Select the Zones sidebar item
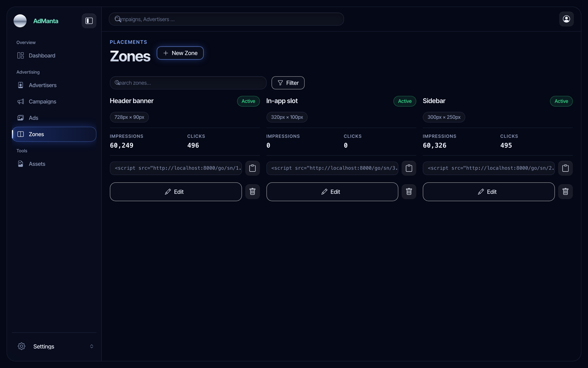The width and height of the screenshot is (588, 368). pyautogui.click(x=54, y=134)
